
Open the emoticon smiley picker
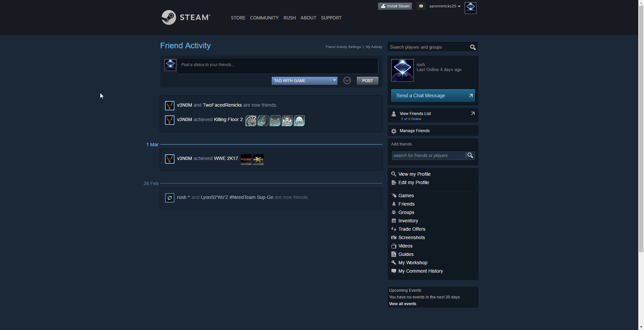(347, 80)
